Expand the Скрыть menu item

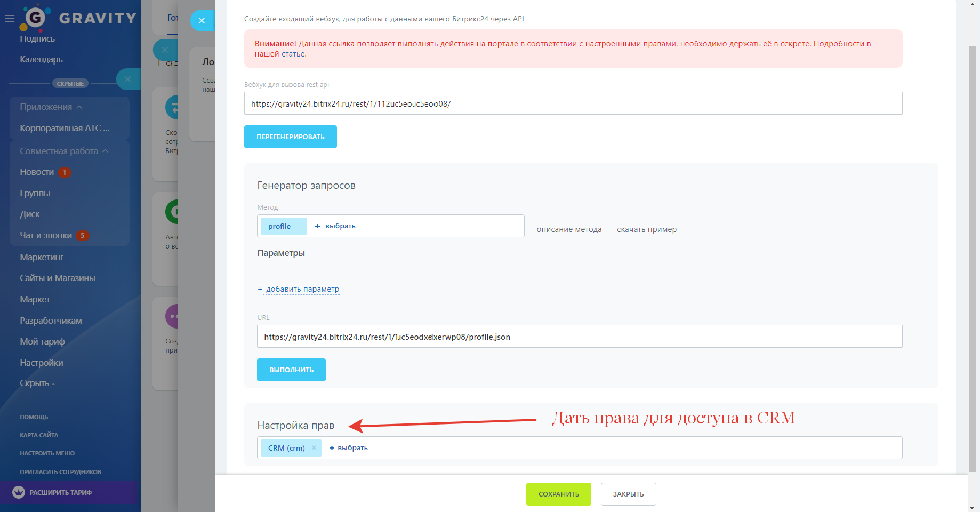pyautogui.click(x=37, y=383)
